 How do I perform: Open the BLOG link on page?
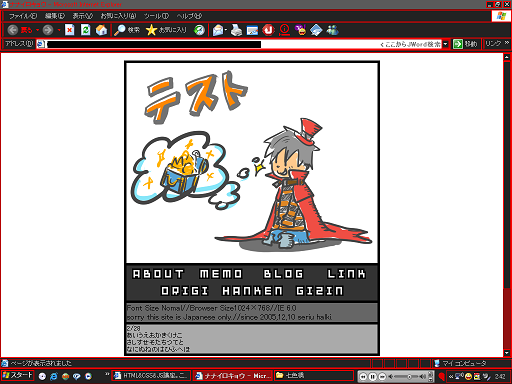pyautogui.click(x=283, y=274)
